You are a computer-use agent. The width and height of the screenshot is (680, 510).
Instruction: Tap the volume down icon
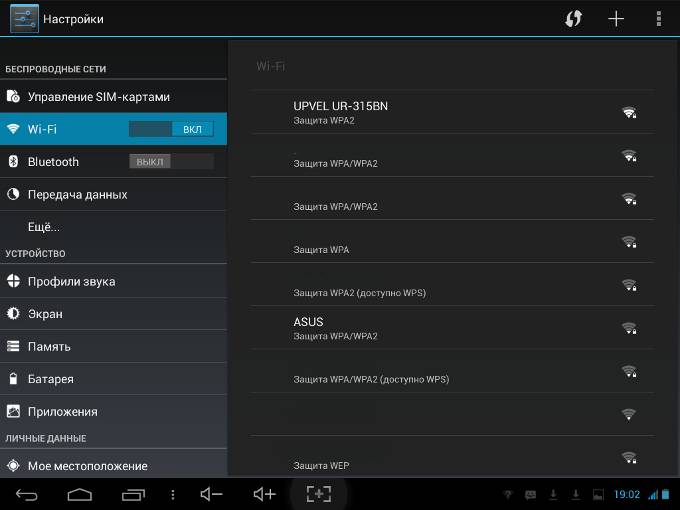click(x=211, y=494)
